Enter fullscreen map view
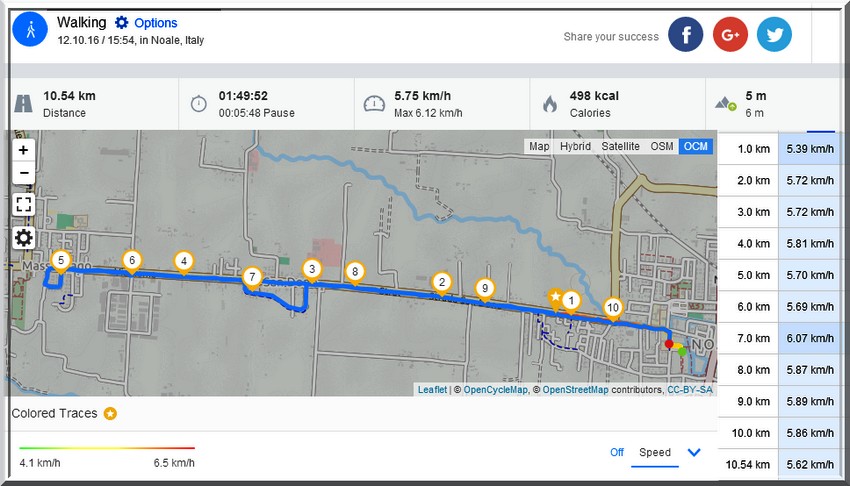 (23, 204)
